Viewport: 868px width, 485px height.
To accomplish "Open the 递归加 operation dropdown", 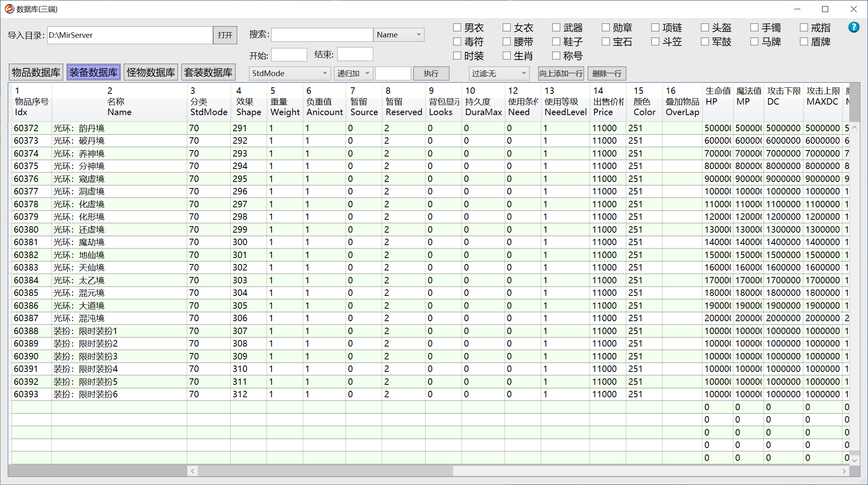I will (x=354, y=73).
